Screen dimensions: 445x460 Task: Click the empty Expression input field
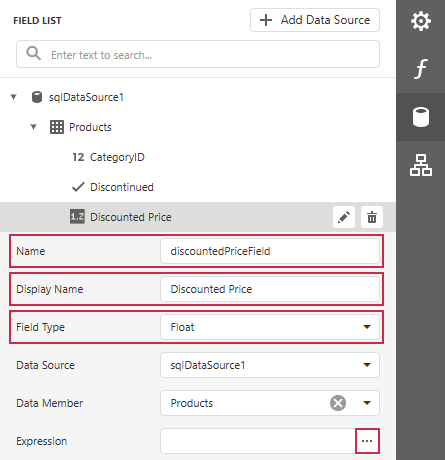pyautogui.click(x=258, y=441)
